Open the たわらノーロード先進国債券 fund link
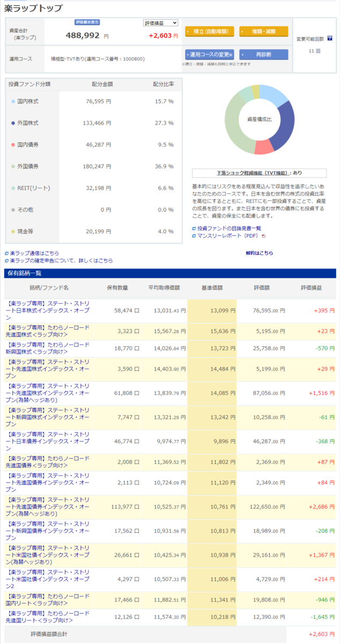Image resolution: width=340 pixels, height=644 pixels. pyautogui.click(x=48, y=462)
